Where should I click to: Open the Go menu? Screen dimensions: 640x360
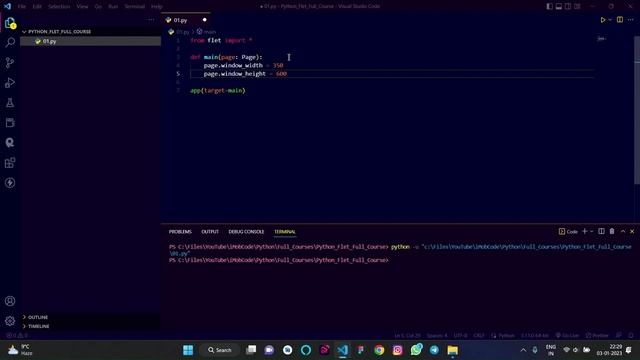pos(98,7)
